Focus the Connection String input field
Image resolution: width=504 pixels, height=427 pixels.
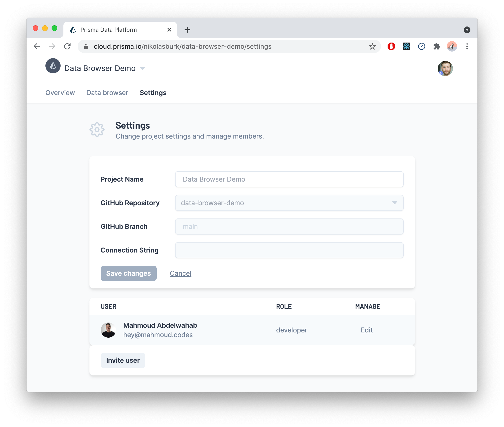pyautogui.click(x=289, y=250)
